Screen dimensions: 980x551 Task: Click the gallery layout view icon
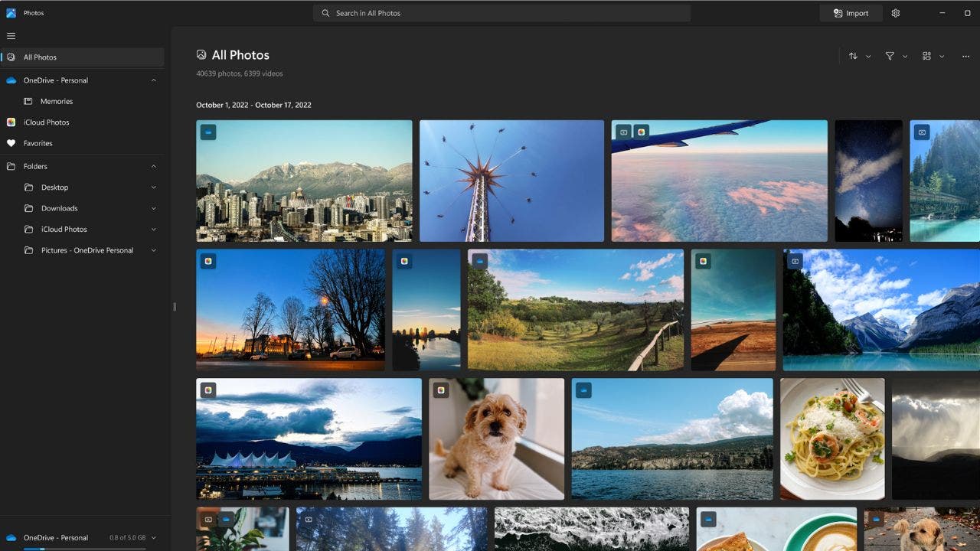[926, 56]
